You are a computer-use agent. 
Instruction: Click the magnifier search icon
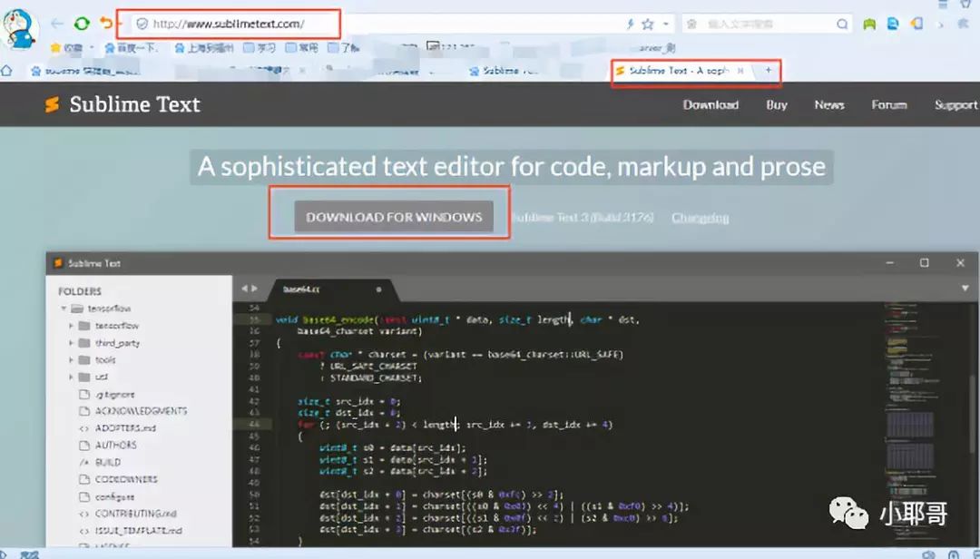[842, 25]
